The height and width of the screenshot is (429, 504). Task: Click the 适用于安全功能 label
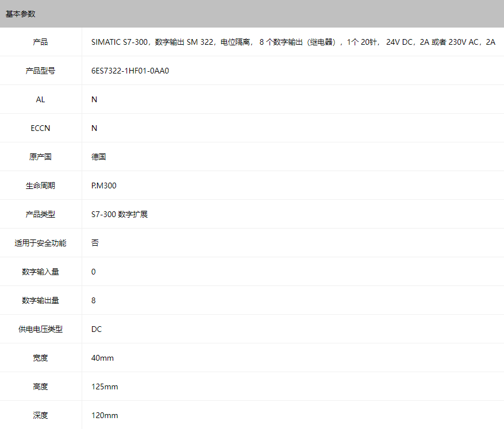click(x=40, y=243)
